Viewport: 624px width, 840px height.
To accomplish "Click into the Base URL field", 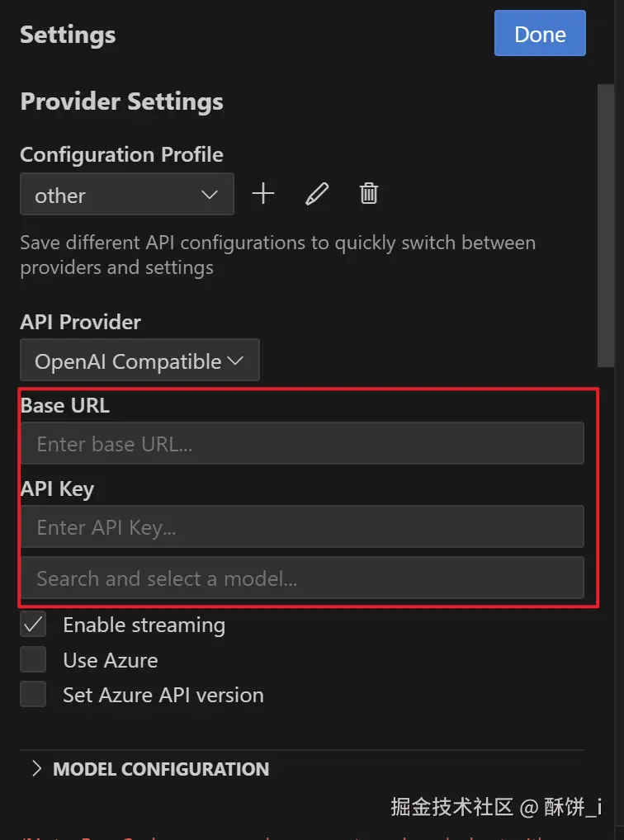I will [x=302, y=444].
